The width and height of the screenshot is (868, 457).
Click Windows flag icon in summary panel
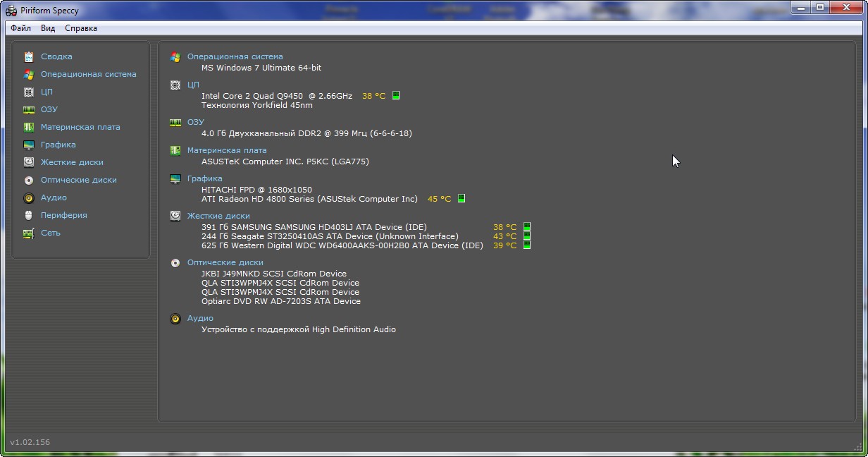tap(175, 57)
